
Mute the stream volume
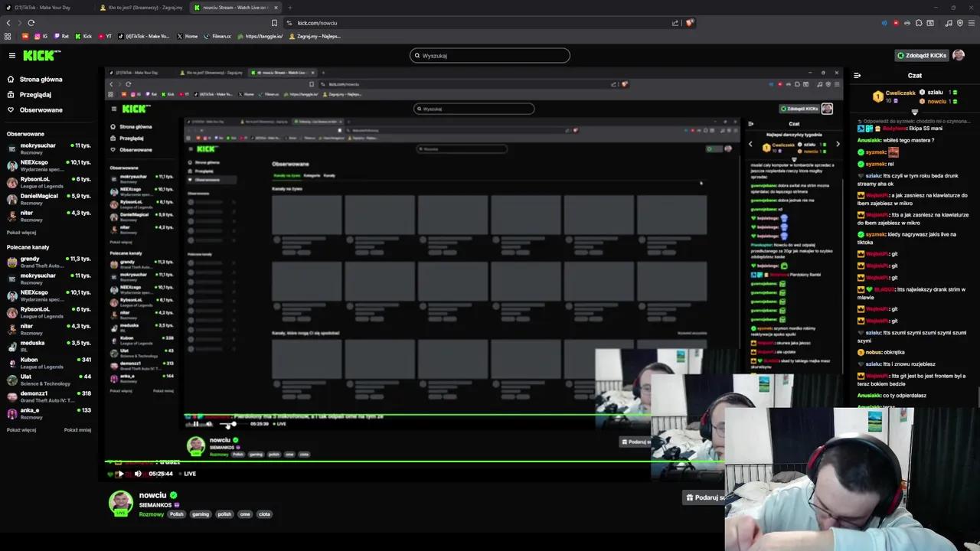pos(138,474)
